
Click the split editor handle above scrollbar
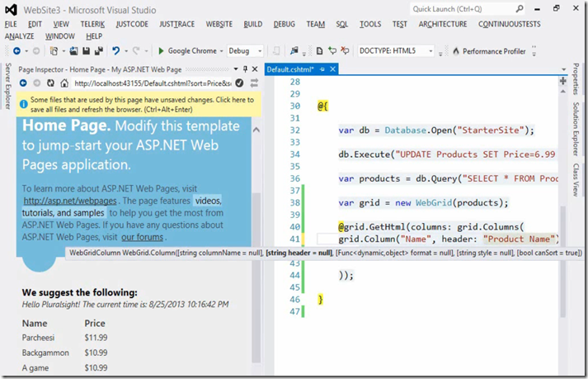pos(563,81)
